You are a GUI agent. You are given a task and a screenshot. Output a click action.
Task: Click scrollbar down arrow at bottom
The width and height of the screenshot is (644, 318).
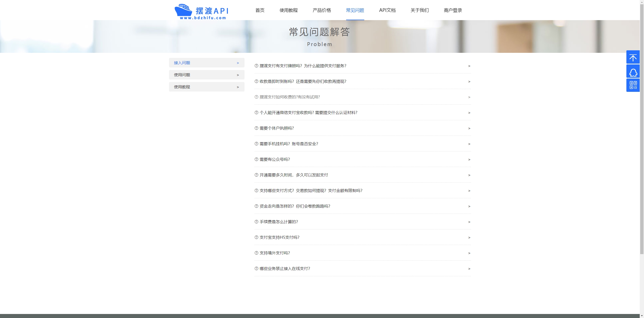point(642,316)
